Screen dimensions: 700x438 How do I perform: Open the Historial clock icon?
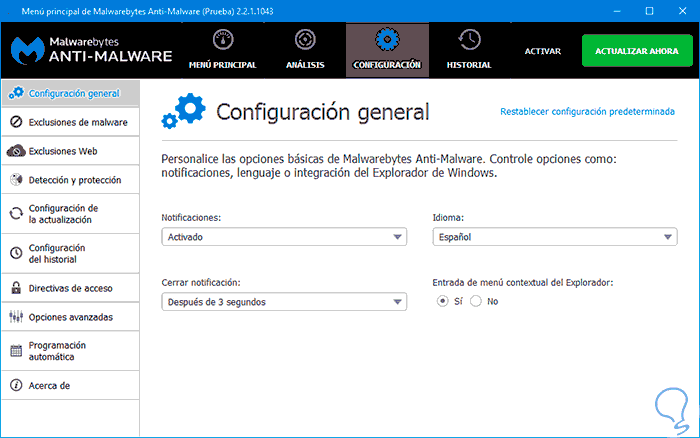pos(469,40)
